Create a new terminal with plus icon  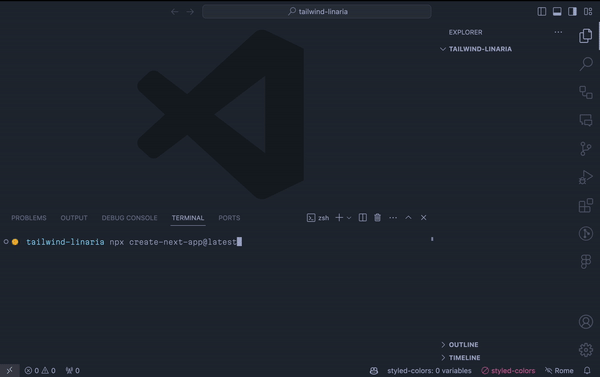(339, 218)
